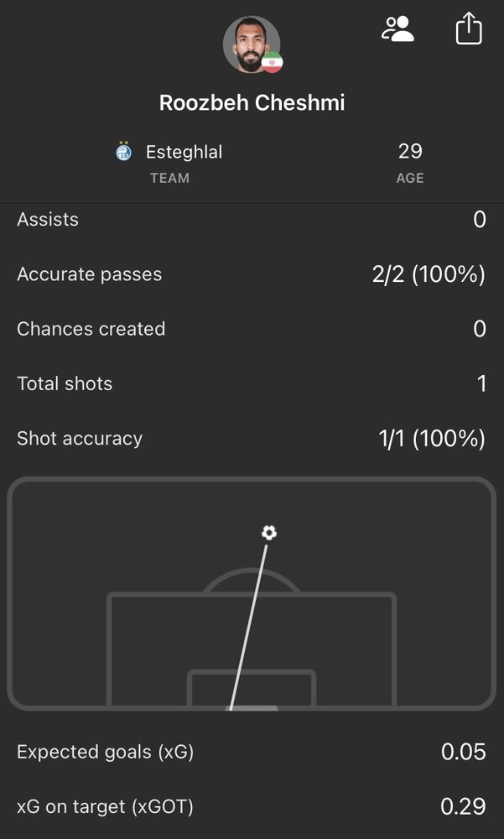Tap the xG on target (xGOT) label

point(105,807)
